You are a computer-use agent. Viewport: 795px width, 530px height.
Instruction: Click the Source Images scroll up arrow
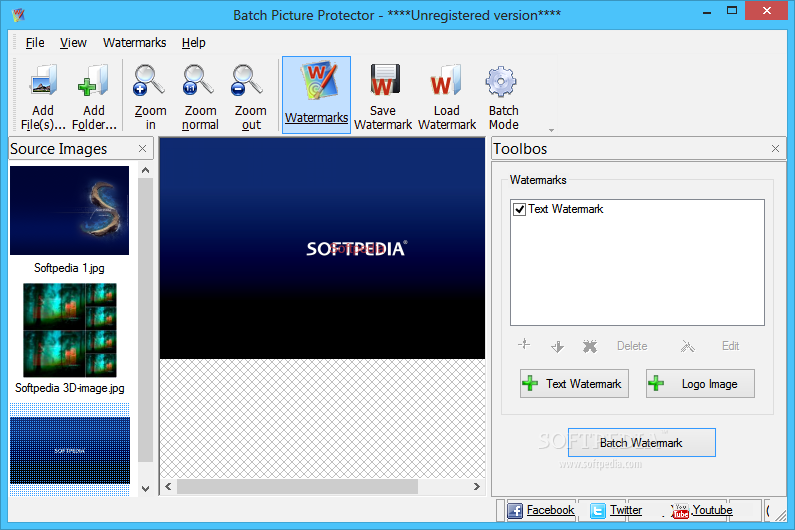click(146, 170)
